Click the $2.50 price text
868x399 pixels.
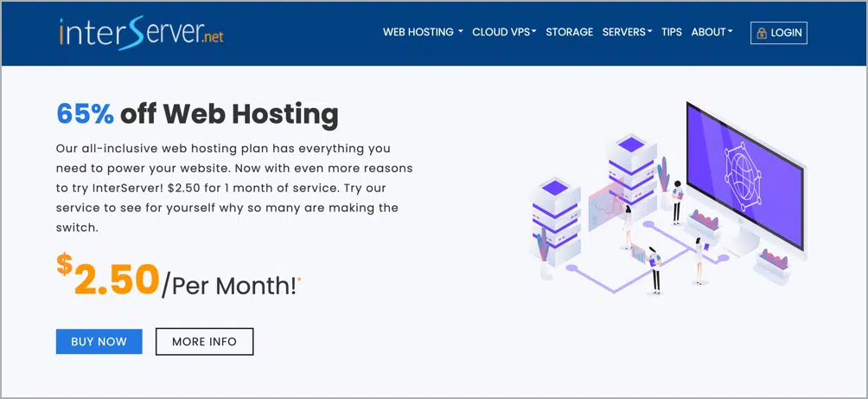pos(108,276)
